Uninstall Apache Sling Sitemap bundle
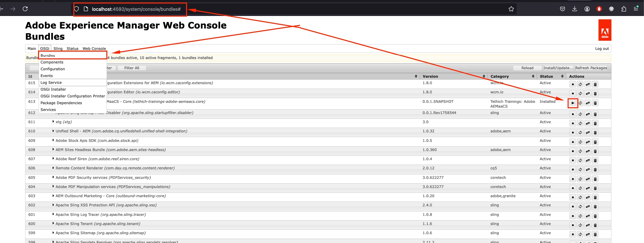Screen dimensions: 644x243 (595, 234)
